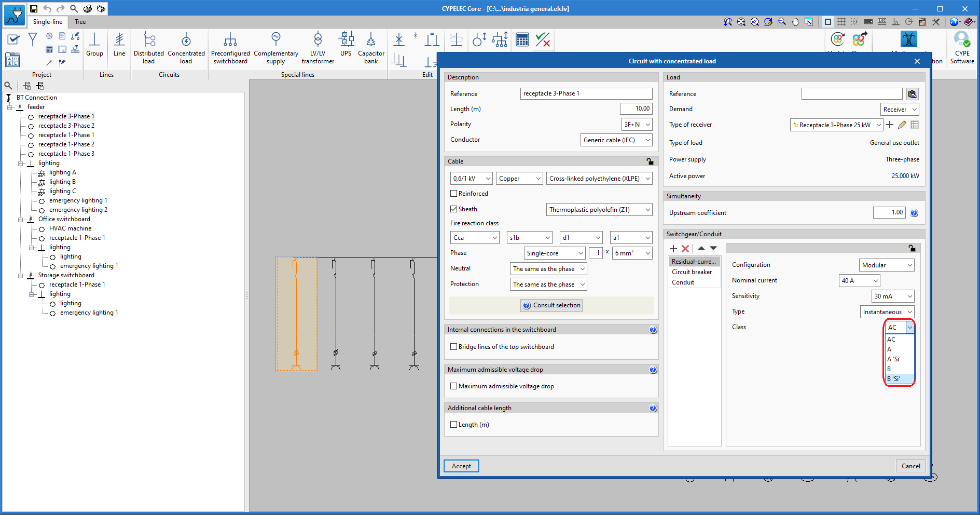Open receiver types table icon
This screenshot has width=980, height=515.
click(915, 125)
